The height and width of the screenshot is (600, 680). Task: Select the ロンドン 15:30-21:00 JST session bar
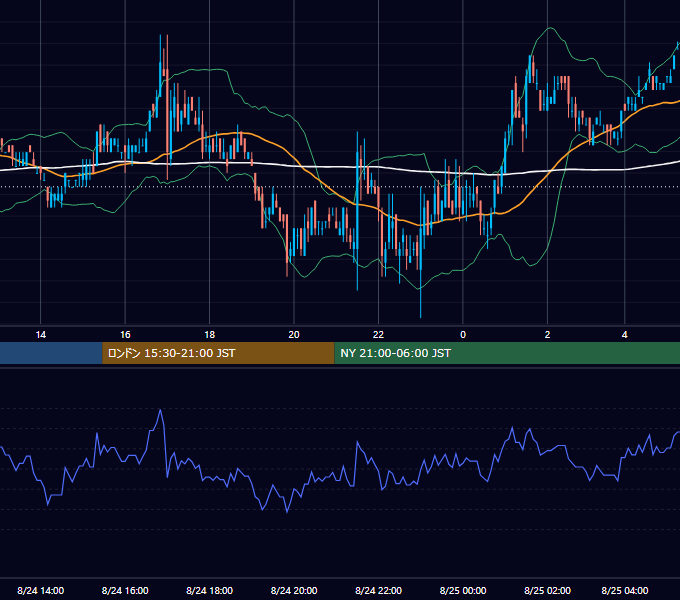218,353
